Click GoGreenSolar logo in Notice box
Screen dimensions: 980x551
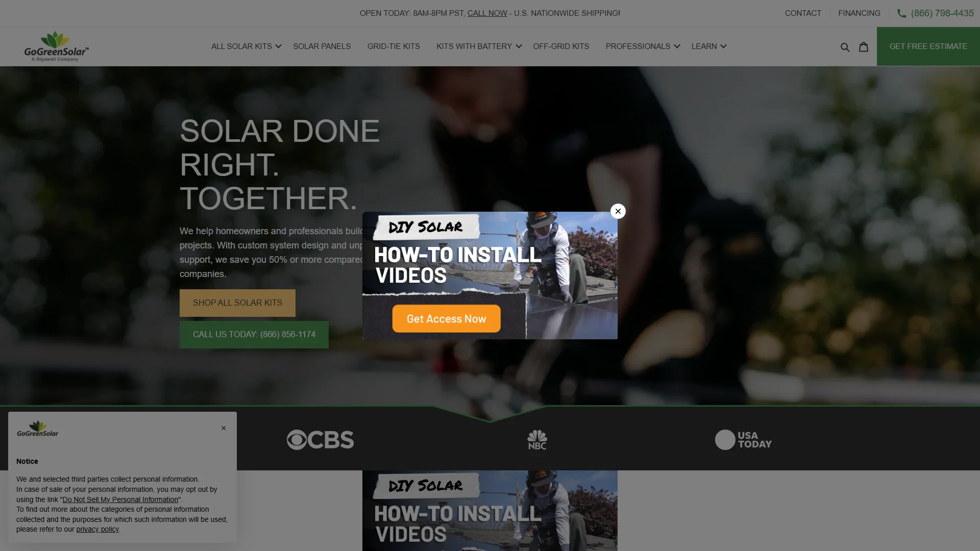tap(38, 429)
